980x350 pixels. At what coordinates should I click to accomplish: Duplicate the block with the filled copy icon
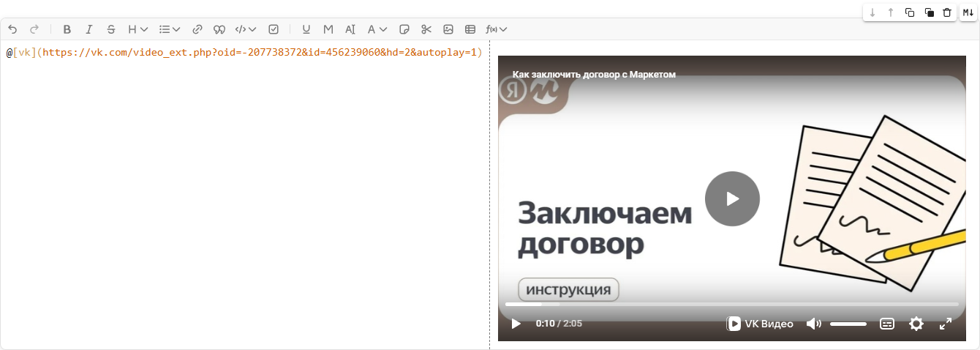[929, 12]
